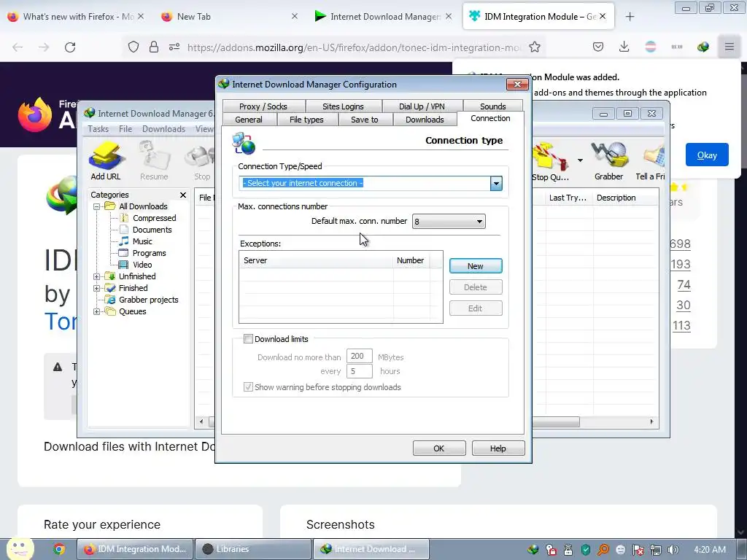Click Help in the Configuration dialog
The width and height of the screenshot is (747, 560).
(x=498, y=448)
